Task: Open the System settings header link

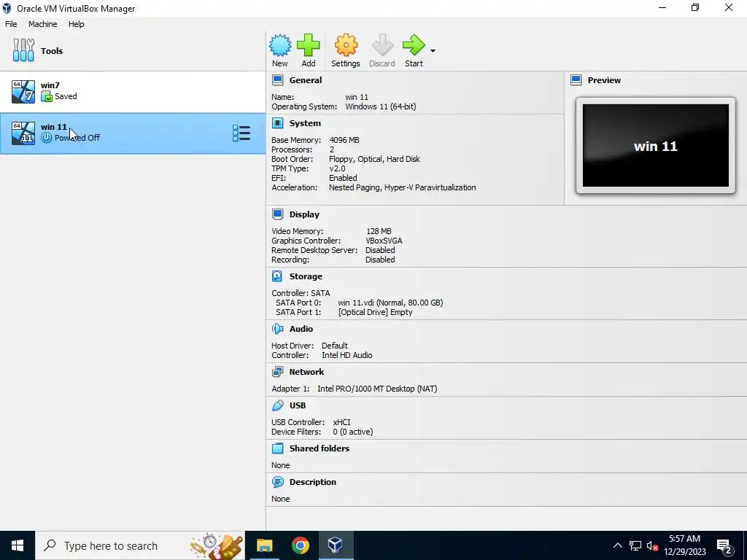Action: pos(305,122)
